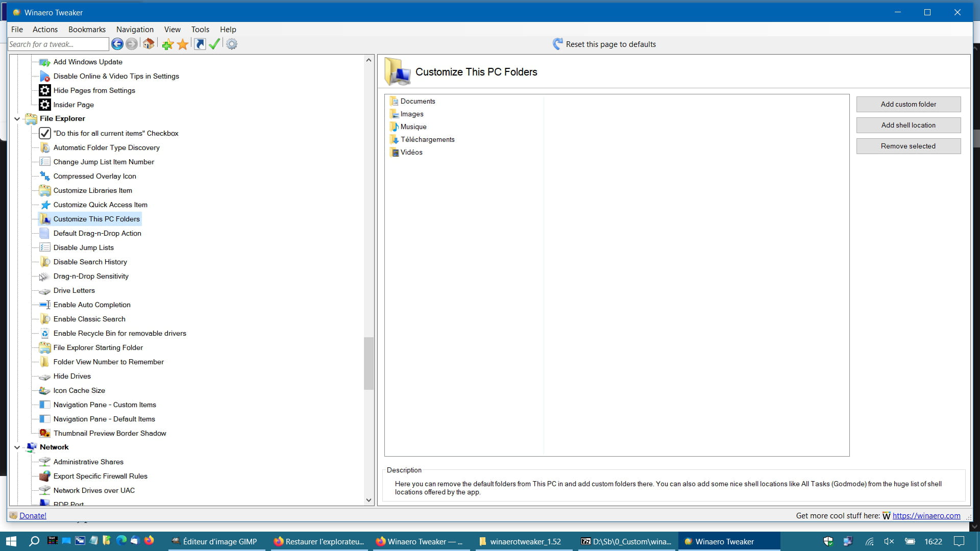
Task: Click the tree panel scrollbar thumb
Action: [369, 363]
